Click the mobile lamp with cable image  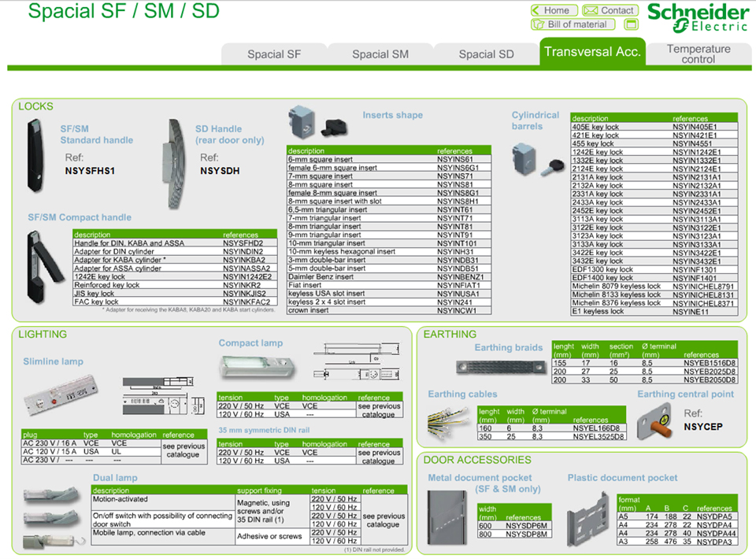[x=53, y=541]
